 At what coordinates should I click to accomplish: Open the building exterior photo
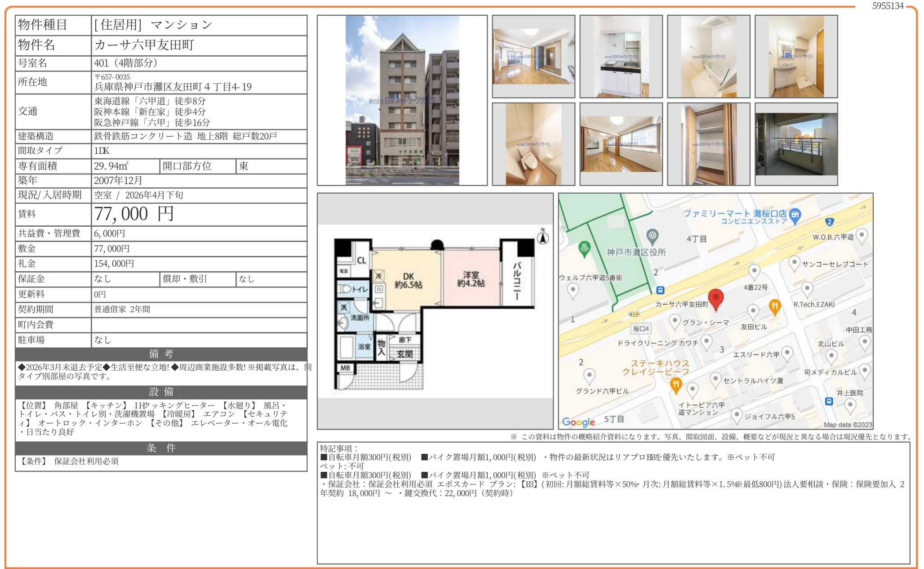tap(402, 100)
